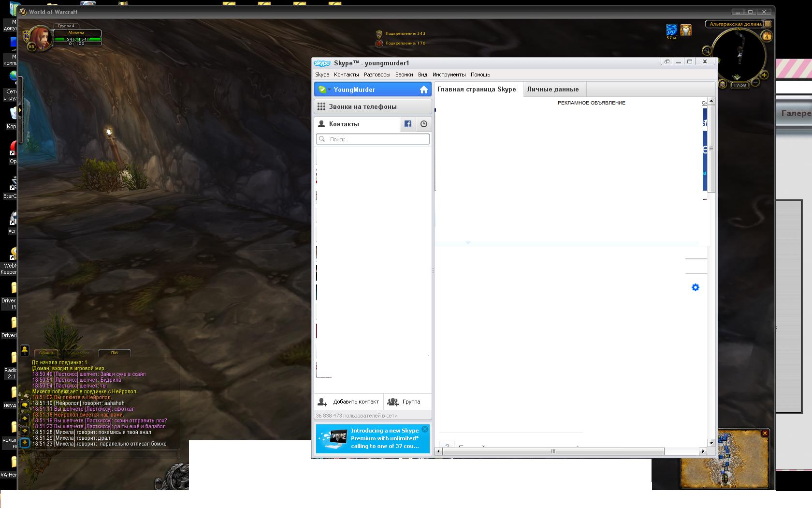Click the Alterac Valley battlefield map thumbnail

tap(725, 460)
